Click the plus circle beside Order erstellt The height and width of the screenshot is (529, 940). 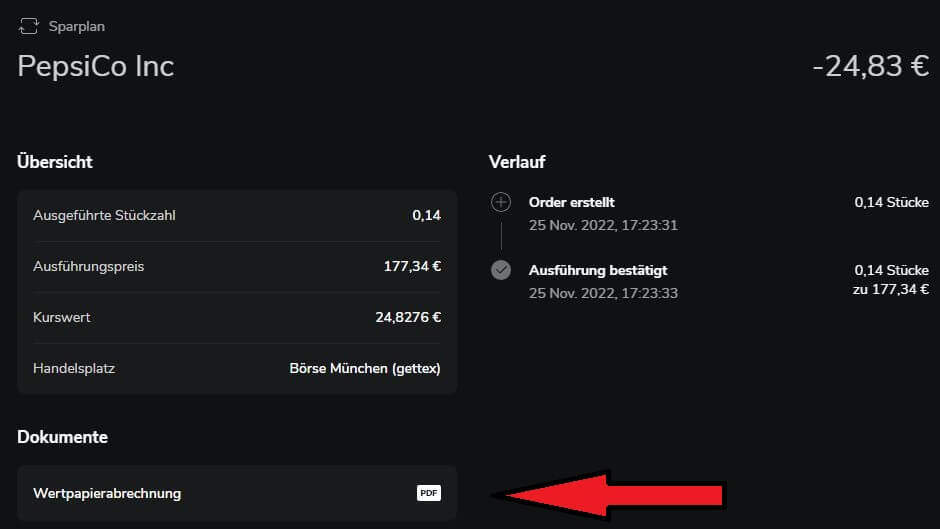pyautogui.click(x=501, y=203)
